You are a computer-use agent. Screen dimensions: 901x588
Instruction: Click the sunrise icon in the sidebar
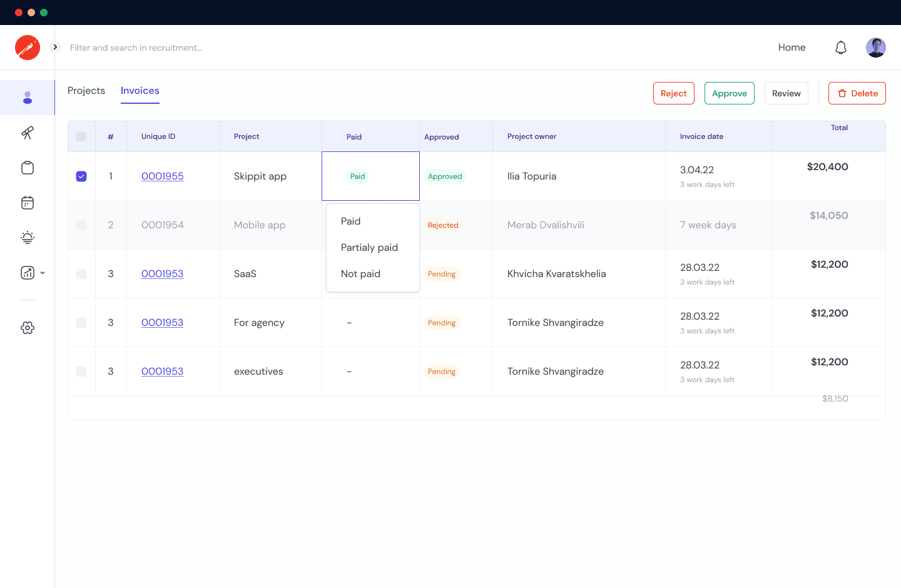[x=28, y=237]
